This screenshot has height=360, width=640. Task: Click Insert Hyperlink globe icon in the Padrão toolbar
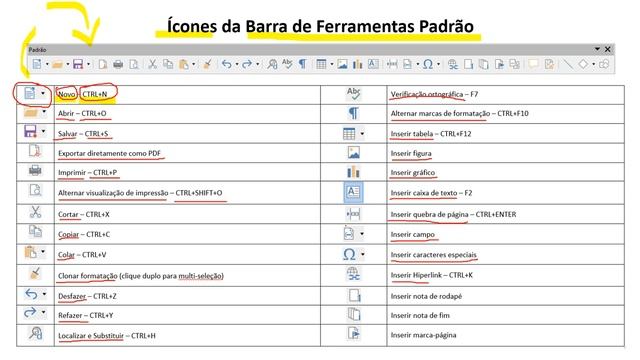point(453,64)
